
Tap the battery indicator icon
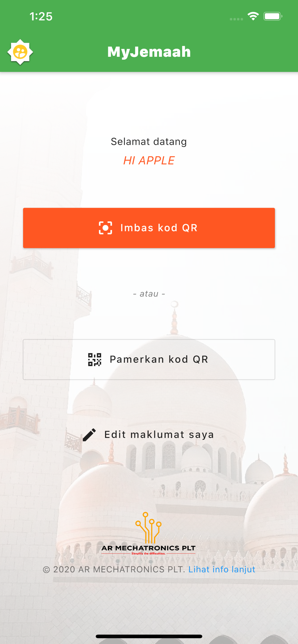(273, 16)
